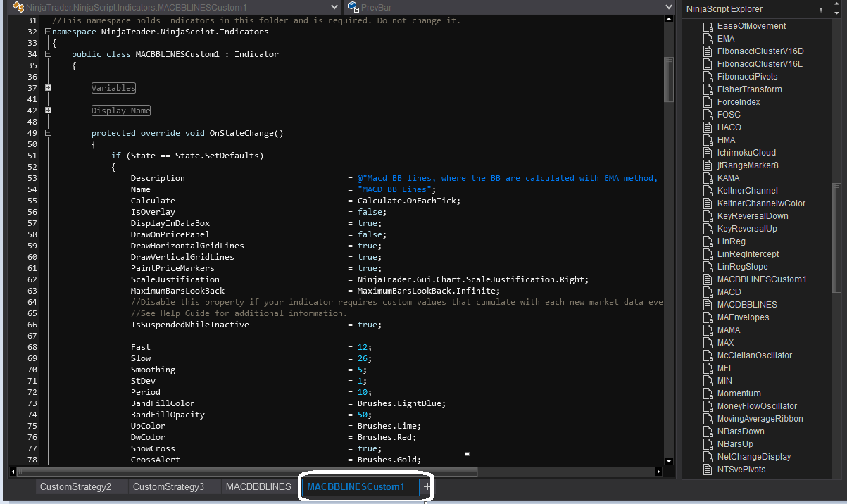Open MFI indicator file icon

click(708, 368)
